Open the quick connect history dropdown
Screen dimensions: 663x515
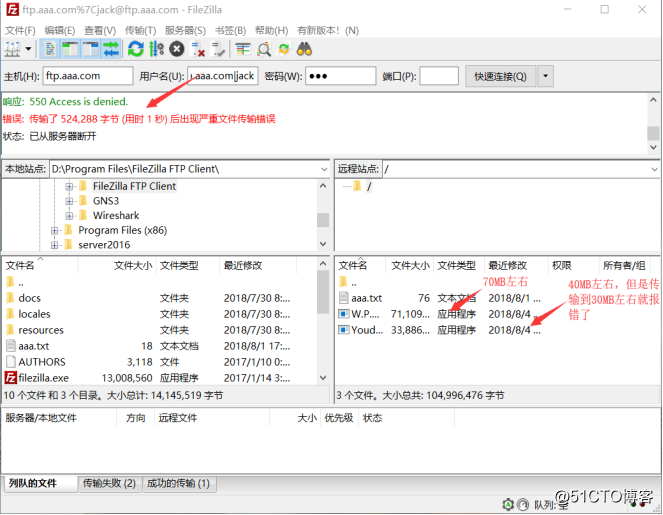(545, 76)
